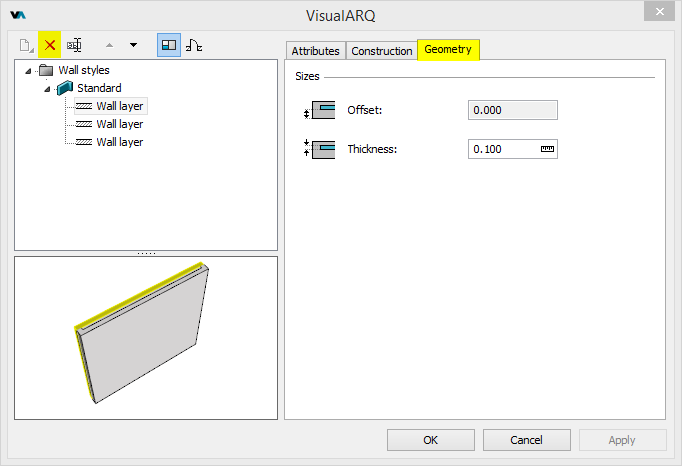Image resolution: width=682 pixels, height=466 pixels.
Task: Click the New style icon
Action: point(26,45)
